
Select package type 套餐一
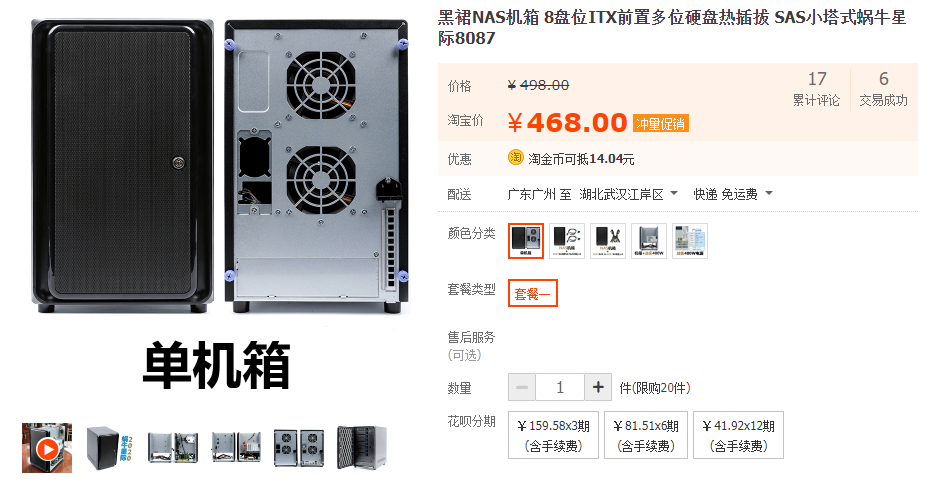pos(533,293)
